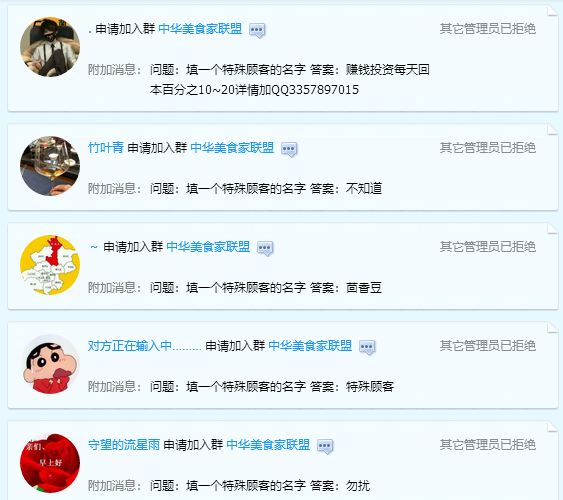Open 中华美食家联盟 link in 竹叶青's request
Screen dimensions: 563x500
[x=232, y=148]
